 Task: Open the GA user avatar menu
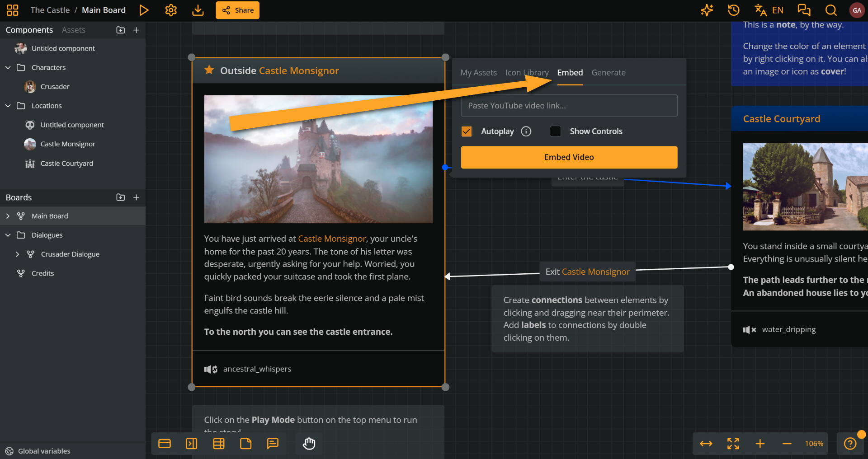point(857,10)
